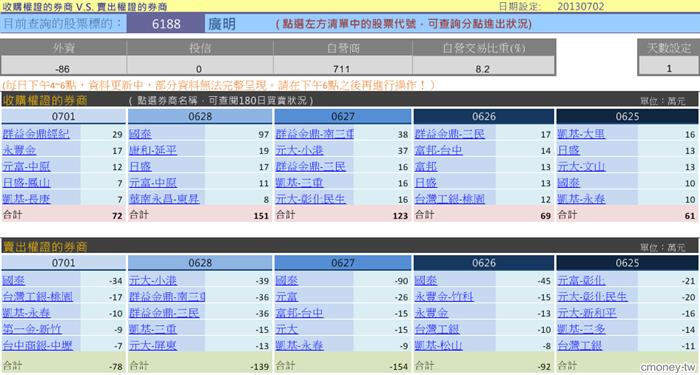Open 富邦-台中 link in 0626 buying list
Screen dimensions: 700x375
pyautogui.click(x=438, y=150)
